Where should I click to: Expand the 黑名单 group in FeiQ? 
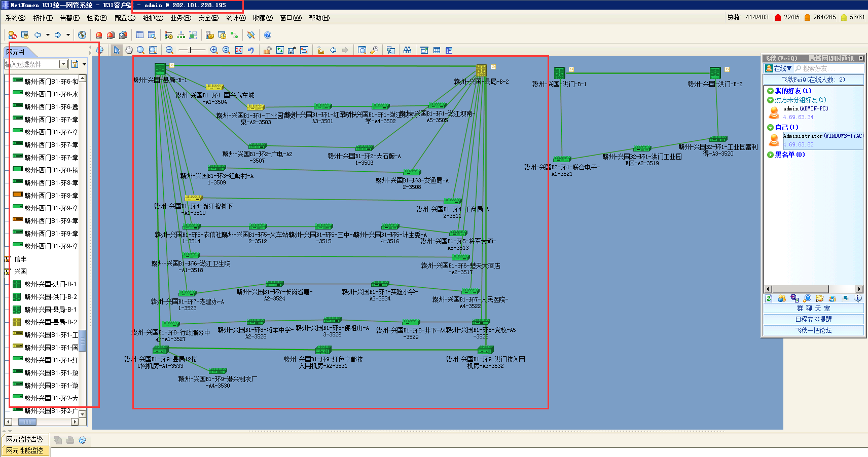[770, 155]
